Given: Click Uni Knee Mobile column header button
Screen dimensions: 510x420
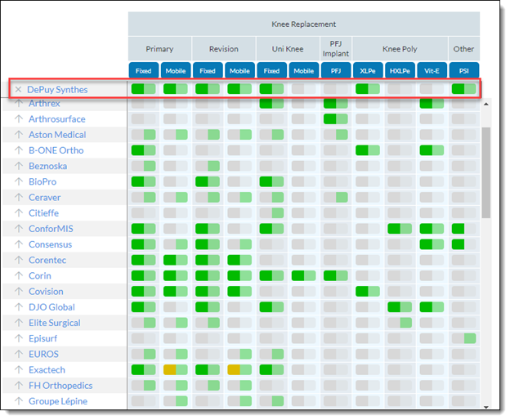Looking at the screenshot, I should [x=304, y=70].
